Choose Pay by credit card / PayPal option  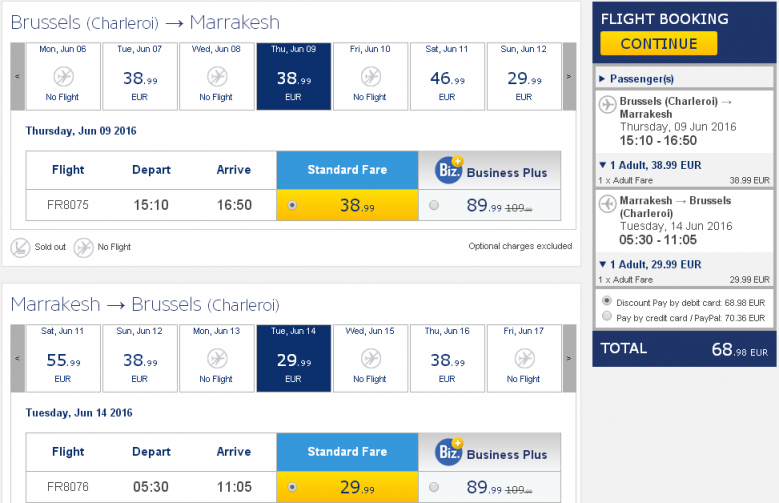(x=607, y=316)
